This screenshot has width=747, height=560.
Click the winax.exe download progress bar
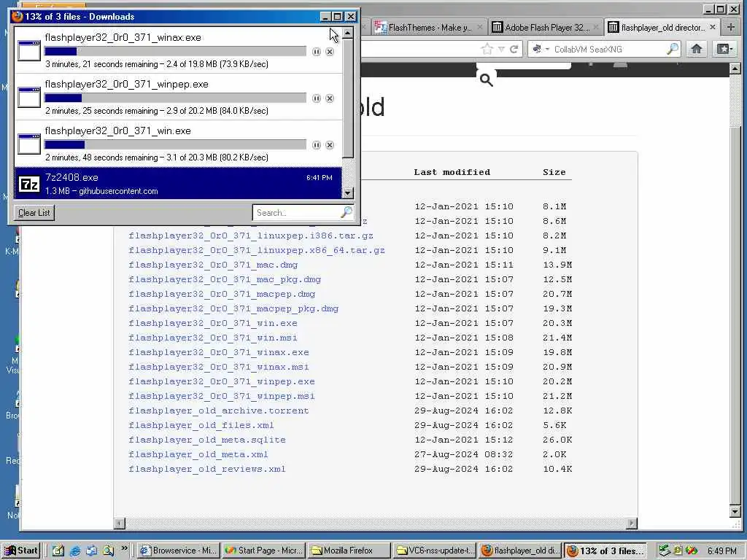tap(175, 52)
